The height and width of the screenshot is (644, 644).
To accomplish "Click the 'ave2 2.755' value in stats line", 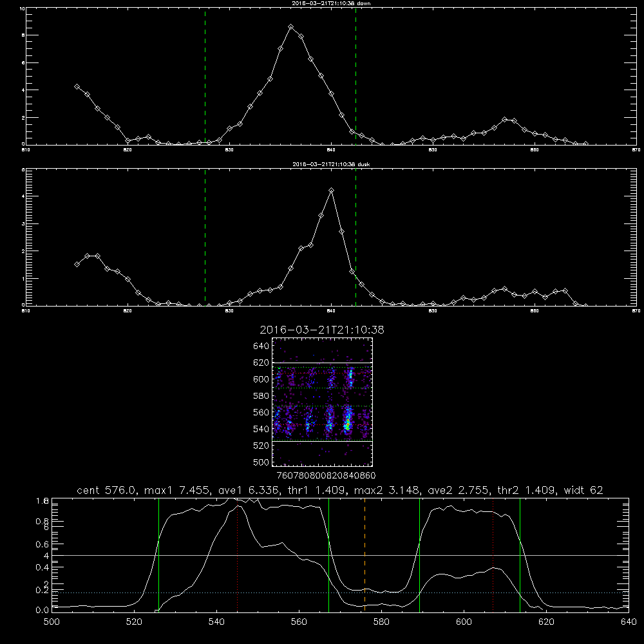I will [458, 490].
